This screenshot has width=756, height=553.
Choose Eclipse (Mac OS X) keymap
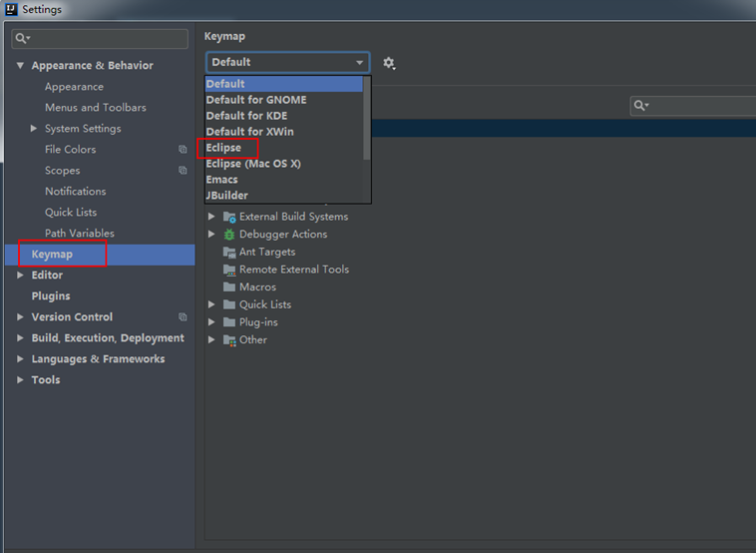[284, 164]
